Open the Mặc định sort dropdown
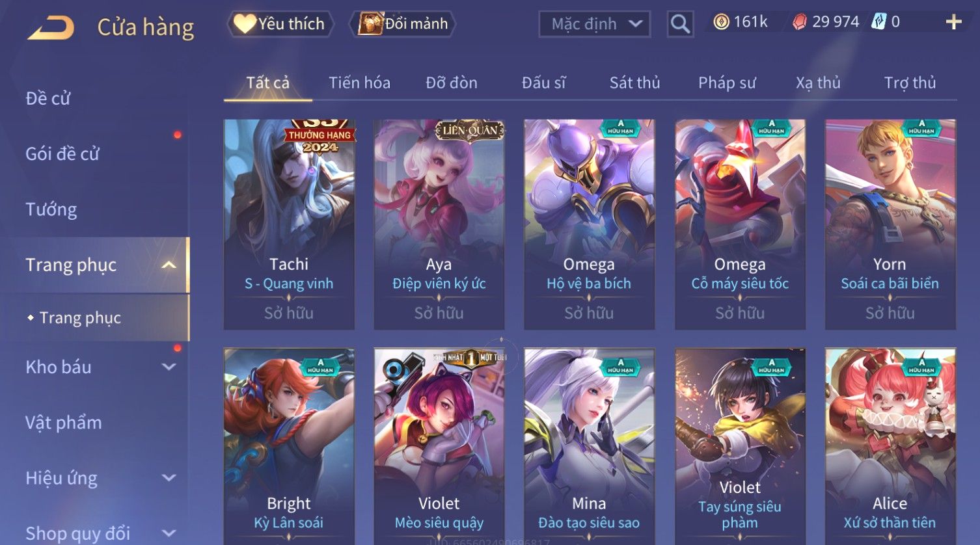The image size is (980, 545). click(x=594, y=24)
